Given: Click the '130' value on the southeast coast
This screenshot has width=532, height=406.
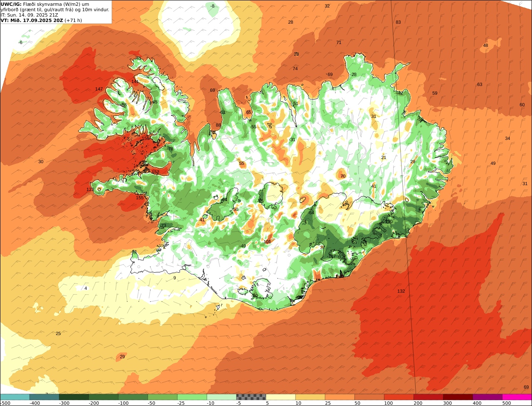Looking at the screenshot, I should (389, 222).
